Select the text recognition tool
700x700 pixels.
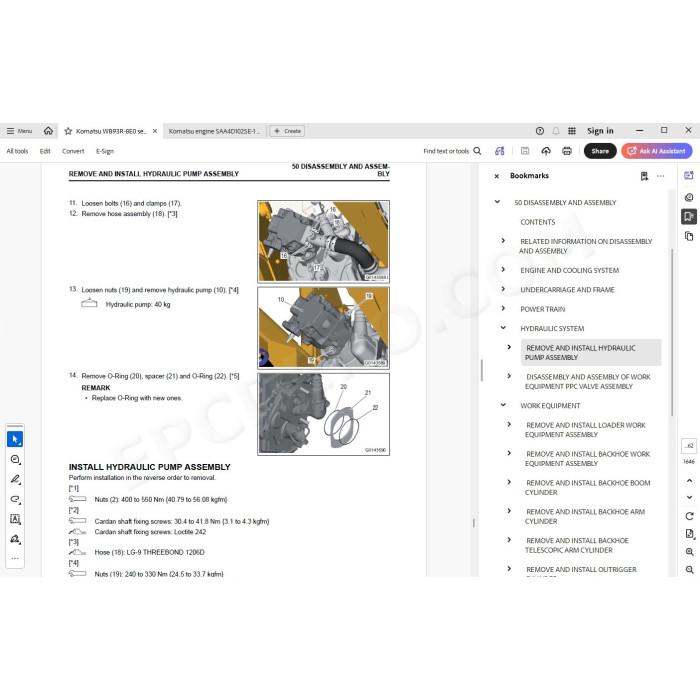[15, 519]
